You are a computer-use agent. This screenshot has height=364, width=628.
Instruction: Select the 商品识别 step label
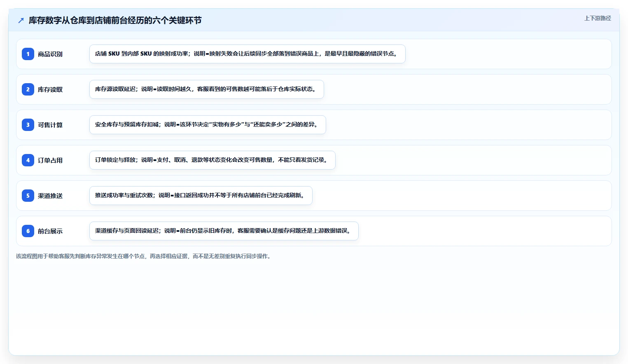click(x=50, y=54)
